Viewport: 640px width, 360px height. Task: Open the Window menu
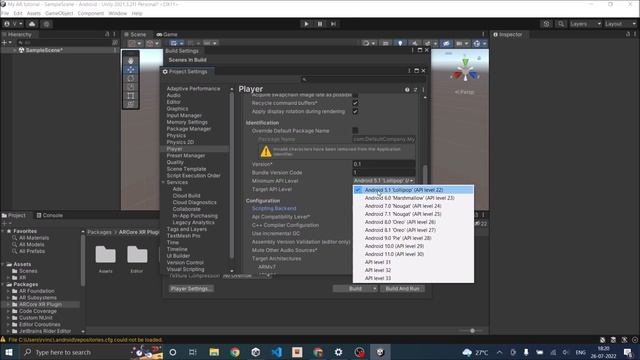click(x=118, y=13)
